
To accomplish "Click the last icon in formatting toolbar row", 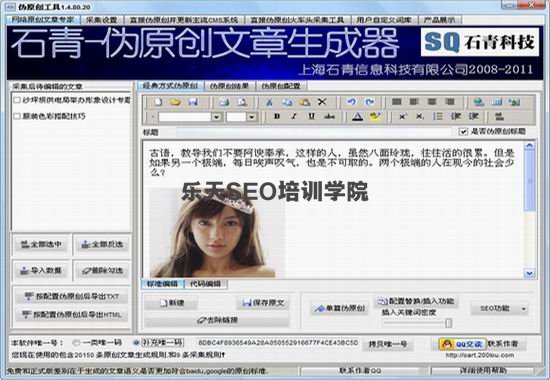I will (x=499, y=116).
